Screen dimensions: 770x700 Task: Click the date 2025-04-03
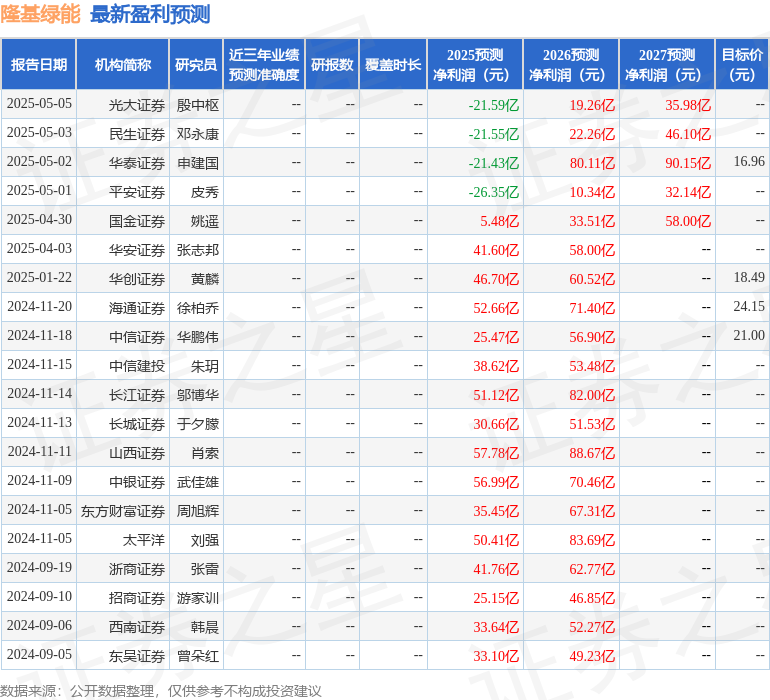[39, 249]
